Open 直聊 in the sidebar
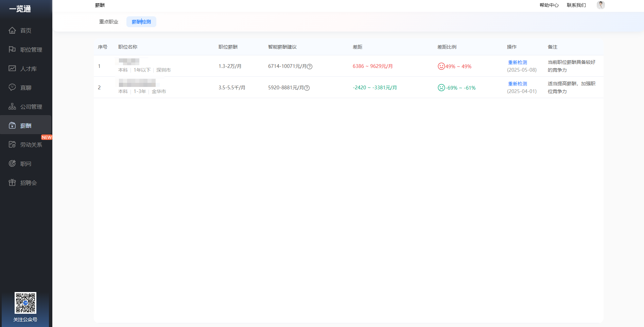 [26, 88]
